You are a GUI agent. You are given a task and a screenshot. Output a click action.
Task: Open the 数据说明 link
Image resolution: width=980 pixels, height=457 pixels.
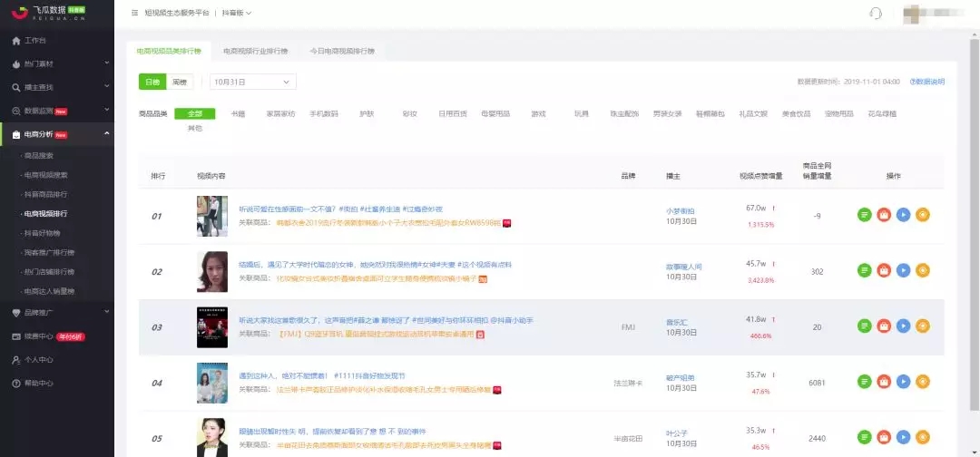point(927,82)
